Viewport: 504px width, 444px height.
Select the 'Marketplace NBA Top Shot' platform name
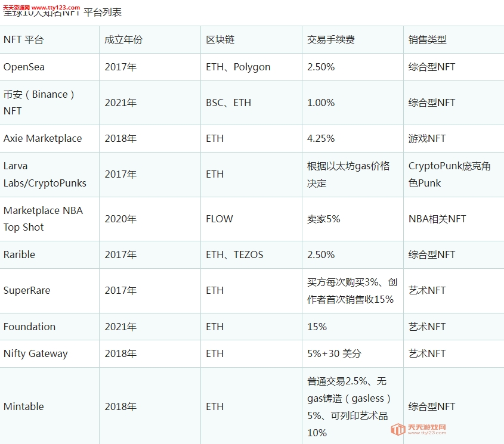coord(43,219)
